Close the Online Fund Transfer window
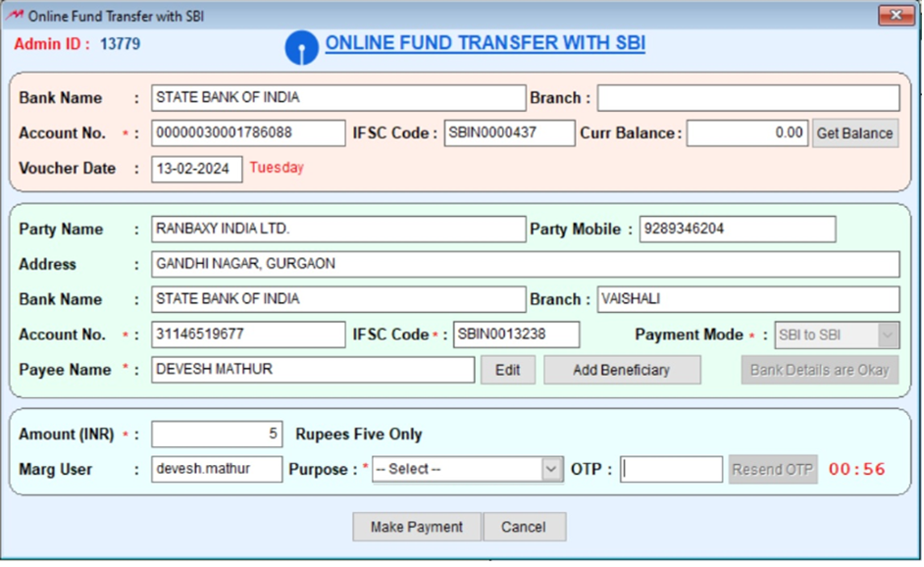Image resolution: width=924 pixels, height=567 pixels. tap(896, 16)
